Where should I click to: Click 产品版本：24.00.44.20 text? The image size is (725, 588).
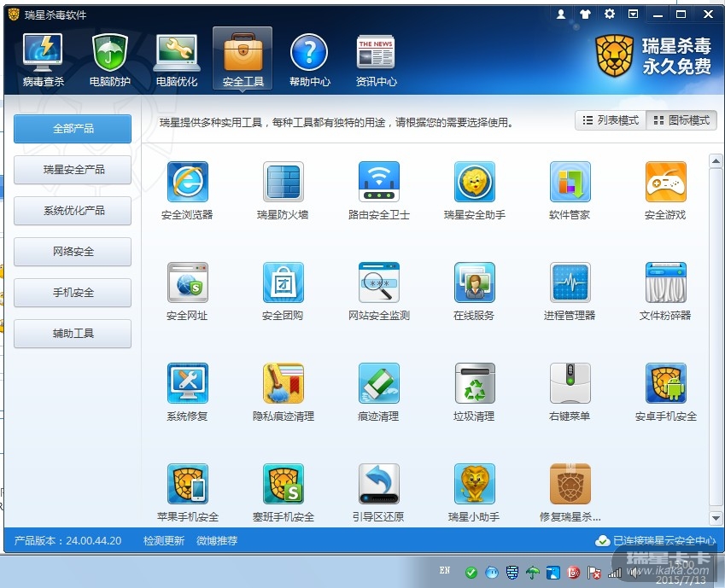pos(68,540)
